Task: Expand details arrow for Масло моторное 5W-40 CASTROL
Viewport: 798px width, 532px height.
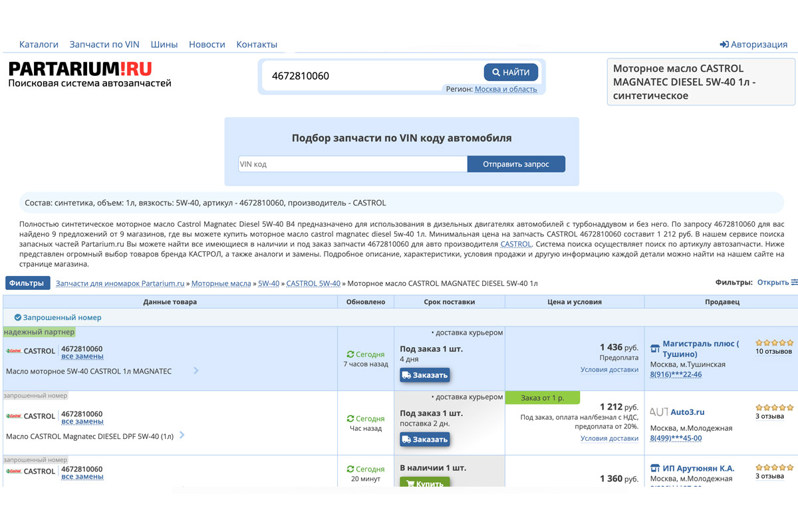Action: coord(196,370)
